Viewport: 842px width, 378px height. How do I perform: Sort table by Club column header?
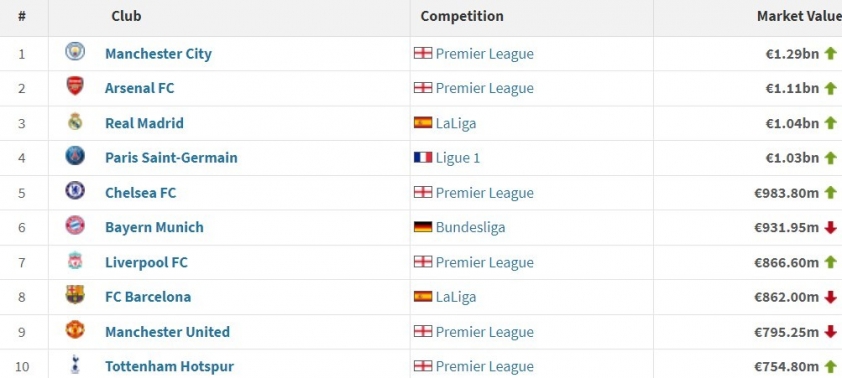click(x=127, y=17)
